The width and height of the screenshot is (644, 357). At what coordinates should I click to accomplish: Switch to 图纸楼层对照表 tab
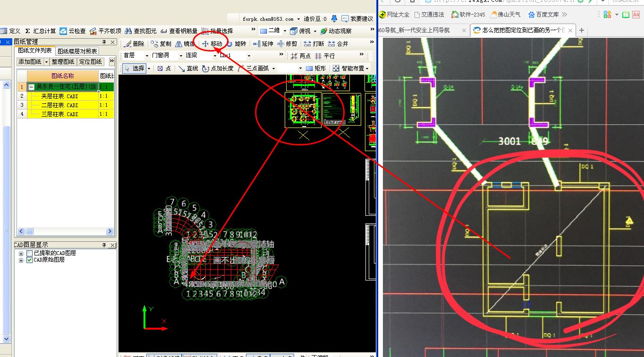[77, 51]
